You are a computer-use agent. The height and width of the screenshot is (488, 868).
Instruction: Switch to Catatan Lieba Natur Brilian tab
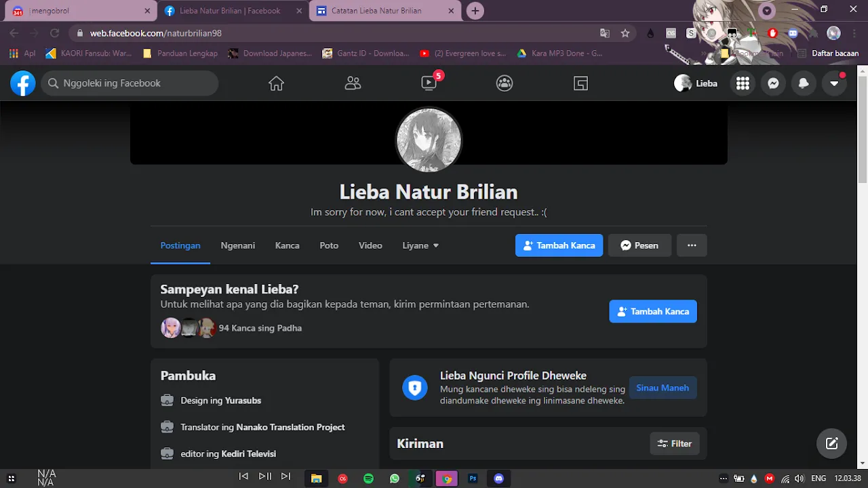click(387, 11)
